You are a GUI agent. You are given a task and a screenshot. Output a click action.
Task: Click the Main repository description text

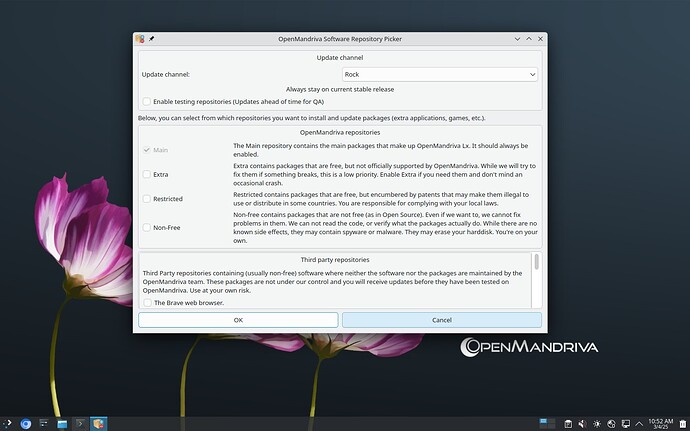point(381,150)
